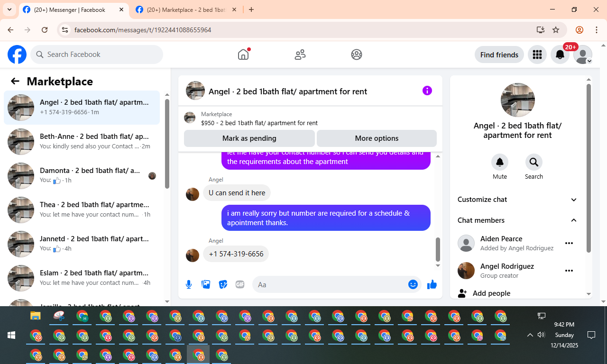
Task: Click the voice clip microphone icon
Action: point(189,284)
